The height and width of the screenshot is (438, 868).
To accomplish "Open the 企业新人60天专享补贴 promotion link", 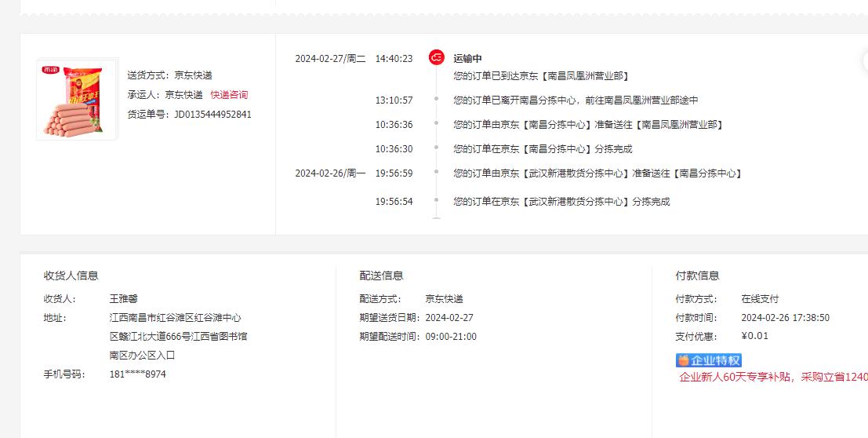I will click(773, 378).
